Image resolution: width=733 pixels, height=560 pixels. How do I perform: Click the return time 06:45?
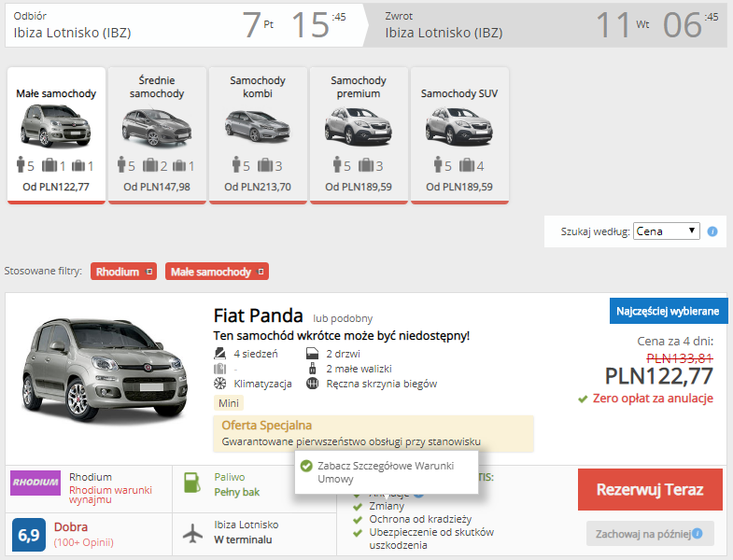pyautogui.click(x=691, y=24)
